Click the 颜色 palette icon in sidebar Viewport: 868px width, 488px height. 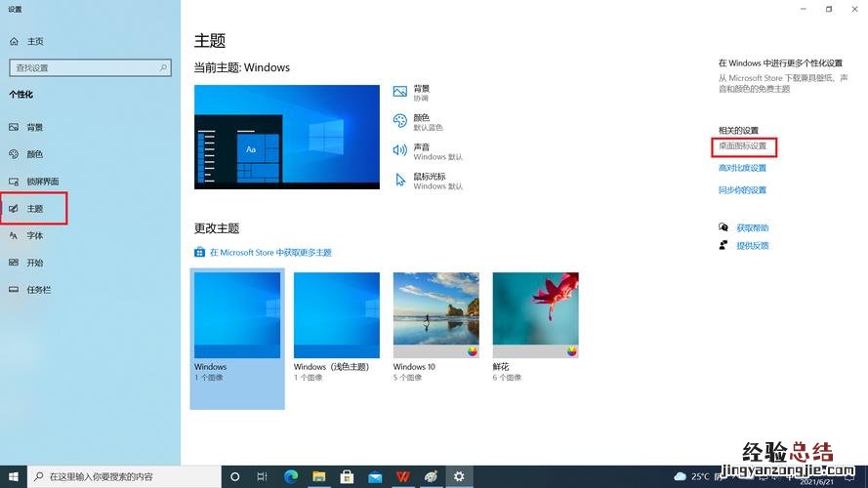pyautogui.click(x=14, y=154)
